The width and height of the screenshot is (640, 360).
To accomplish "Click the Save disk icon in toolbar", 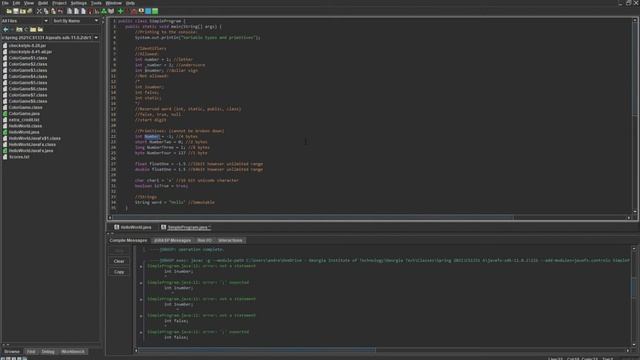I will pos(16,11).
